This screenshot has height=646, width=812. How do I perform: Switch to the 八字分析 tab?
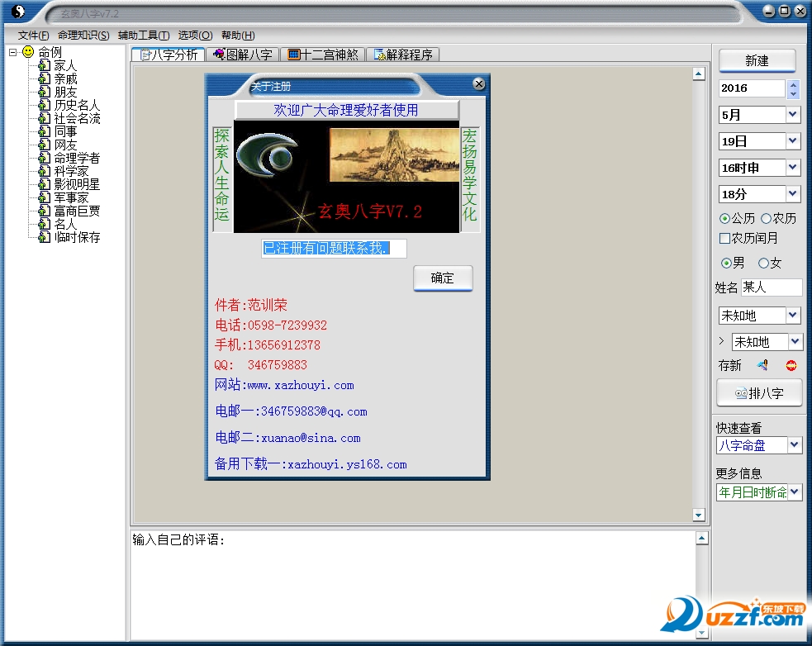(x=169, y=55)
